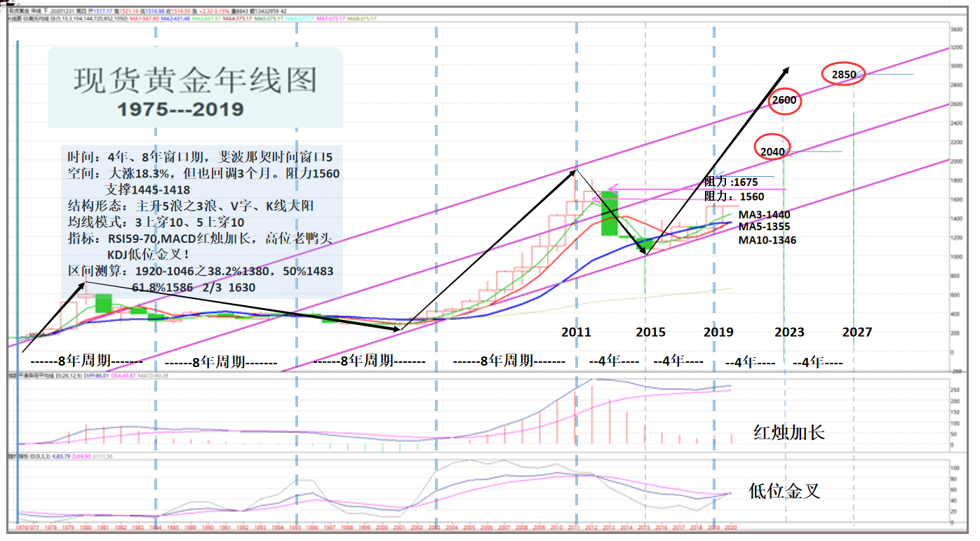The width and height of the screenshot is (980, 541).
Task: Click the MA3-1440 annotation
Action: pos(765,215)
